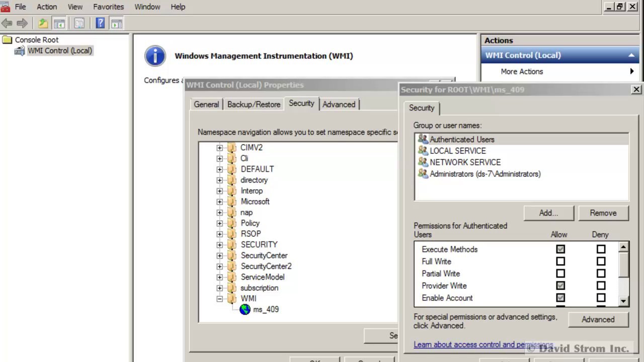
Task: Click the permissions list scroll-down arrow
Action: click(623, 301)
